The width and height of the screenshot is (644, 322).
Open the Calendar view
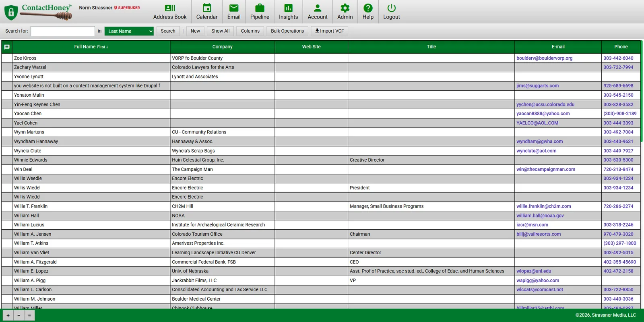207,12
